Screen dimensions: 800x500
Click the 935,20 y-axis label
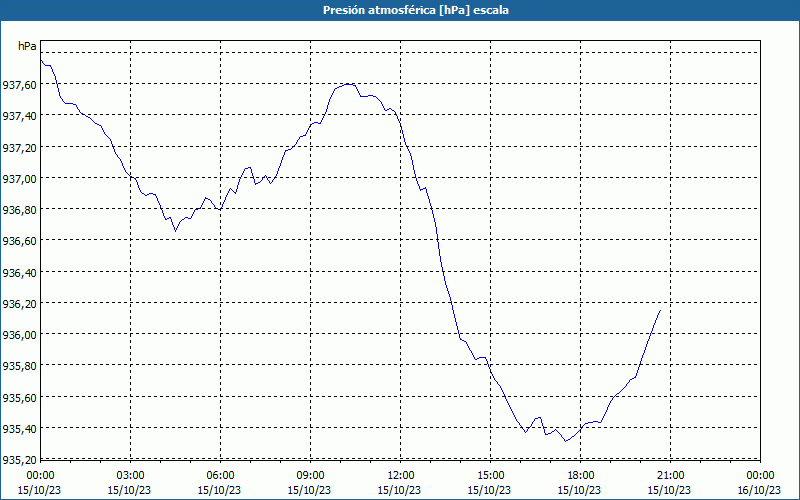[20, 460]
